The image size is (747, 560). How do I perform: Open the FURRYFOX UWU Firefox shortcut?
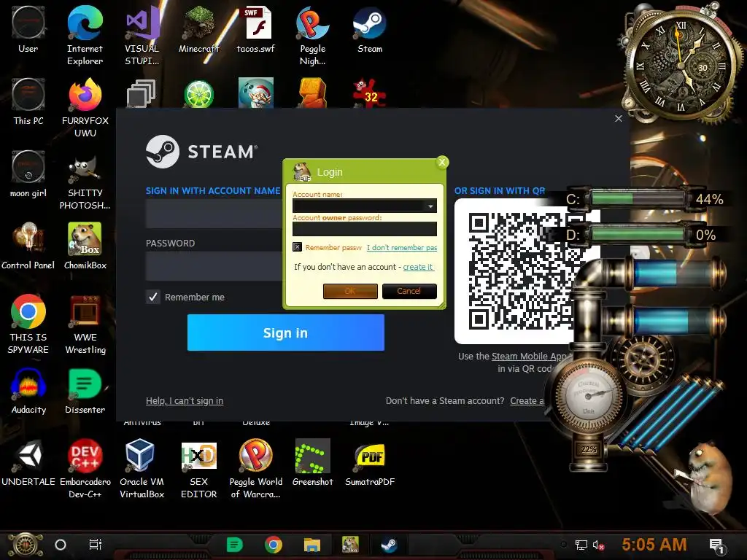(85, 108)
